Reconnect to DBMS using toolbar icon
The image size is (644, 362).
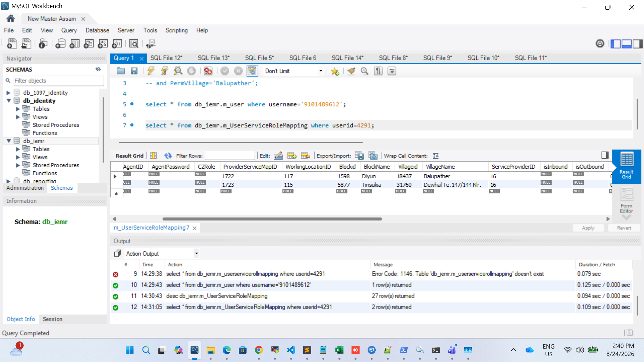coord(151,44)
